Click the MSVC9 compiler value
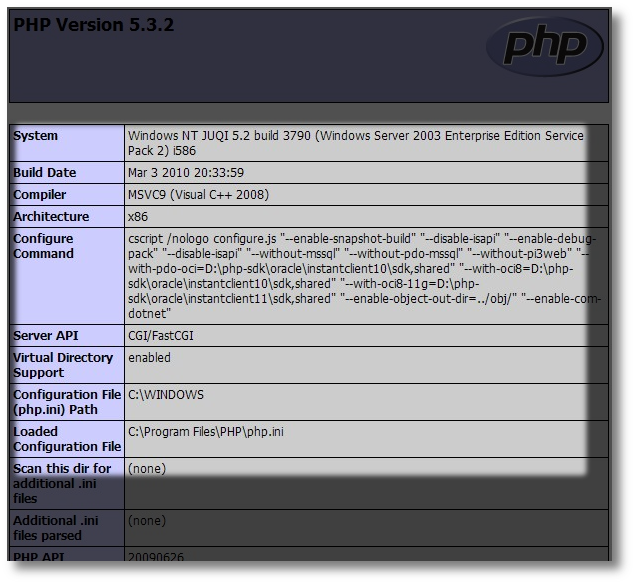Screen dimensions: 635x584 [184, 195]
